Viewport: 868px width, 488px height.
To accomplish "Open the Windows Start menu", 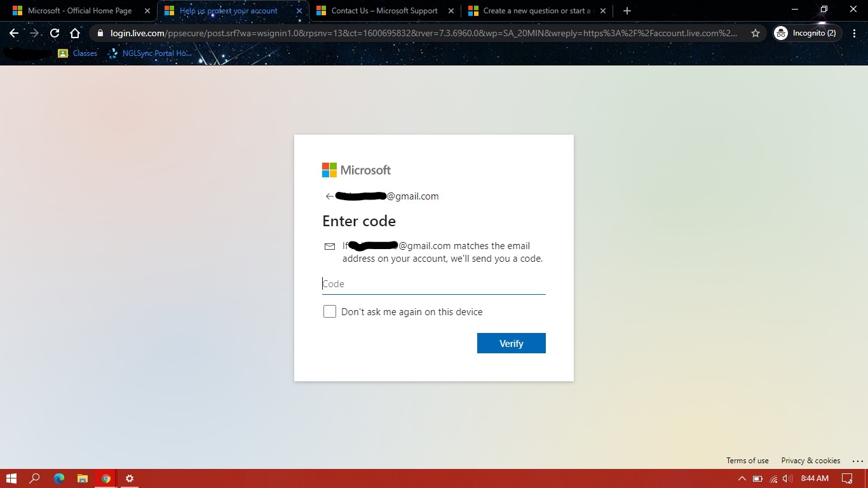I will [11, 478].
